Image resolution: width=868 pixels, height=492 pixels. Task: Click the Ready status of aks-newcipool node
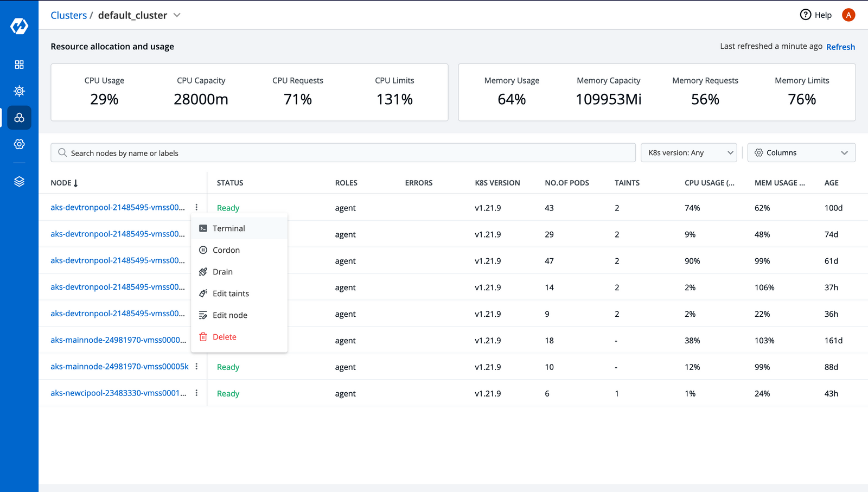click(228, 393)
